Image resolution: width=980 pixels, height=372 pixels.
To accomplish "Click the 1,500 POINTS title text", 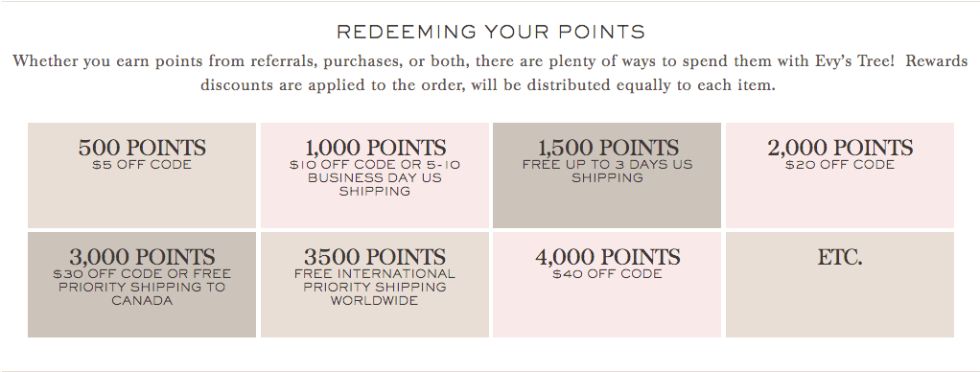I will pos(608,148).
